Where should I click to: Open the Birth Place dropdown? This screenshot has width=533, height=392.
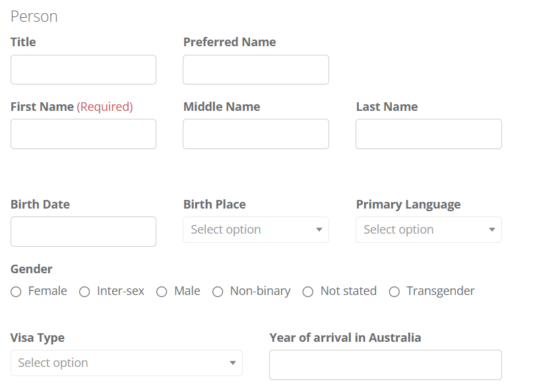[x=256, y=230]
